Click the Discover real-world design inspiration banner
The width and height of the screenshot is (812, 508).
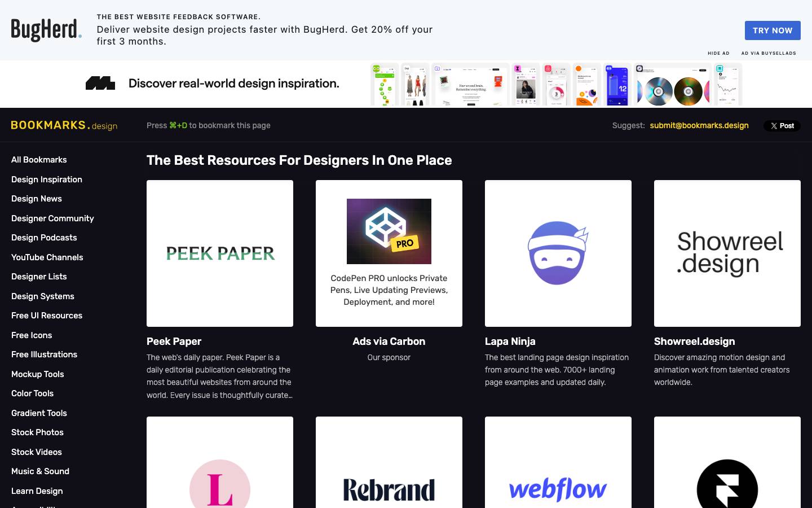234,84
